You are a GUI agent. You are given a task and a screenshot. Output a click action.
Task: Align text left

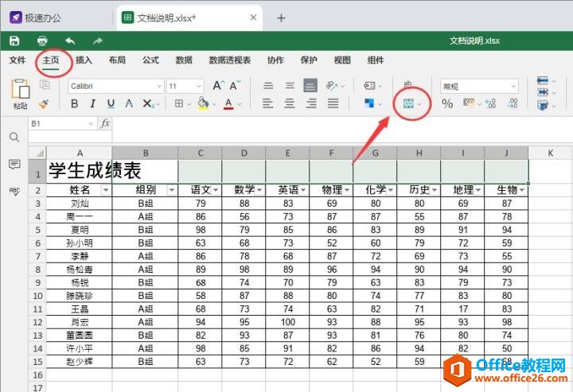pyautogui.click(x=268, y=103)
